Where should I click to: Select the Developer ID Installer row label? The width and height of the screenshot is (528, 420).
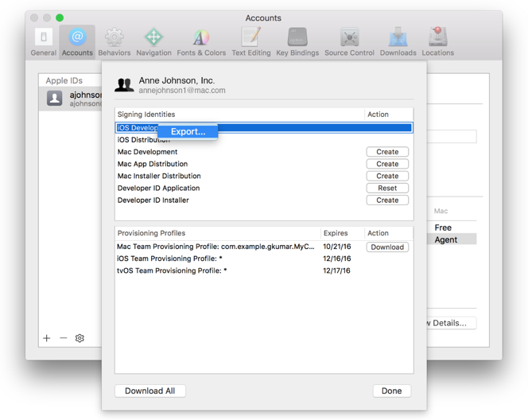(x=153, y=200)
